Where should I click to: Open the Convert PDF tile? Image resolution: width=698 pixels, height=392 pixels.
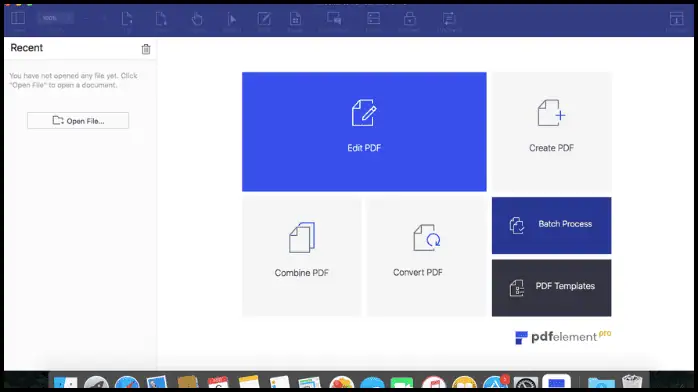pos(426,257)
